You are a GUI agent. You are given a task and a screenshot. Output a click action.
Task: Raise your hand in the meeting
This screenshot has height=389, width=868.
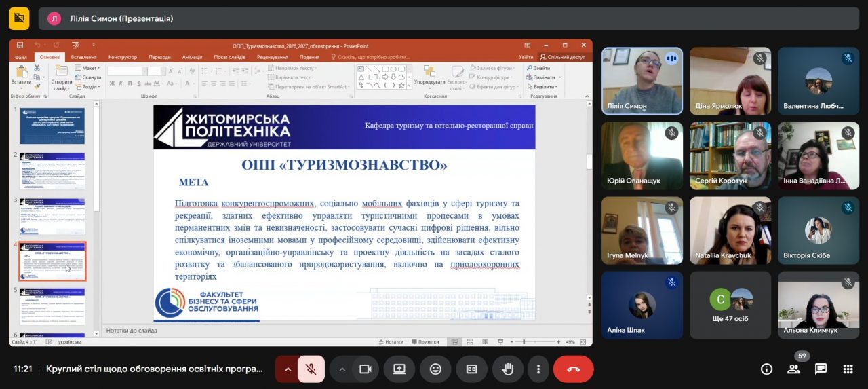(507, 369)
